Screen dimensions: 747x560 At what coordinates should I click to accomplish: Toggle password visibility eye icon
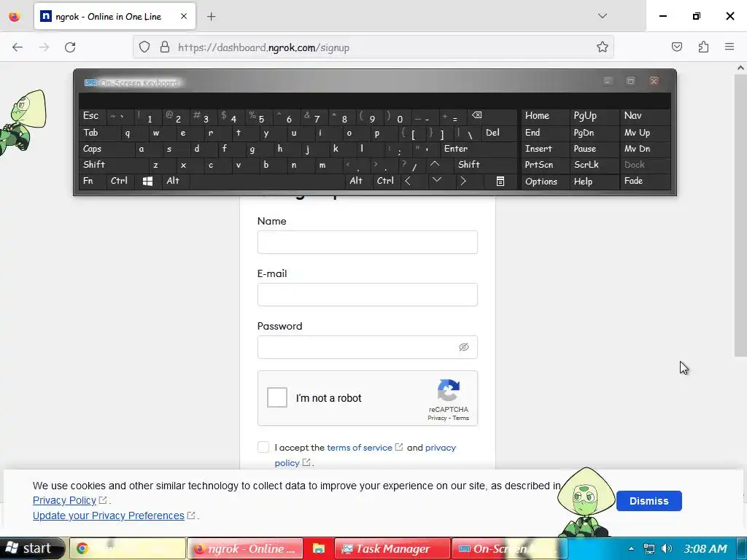coord(463,347)
